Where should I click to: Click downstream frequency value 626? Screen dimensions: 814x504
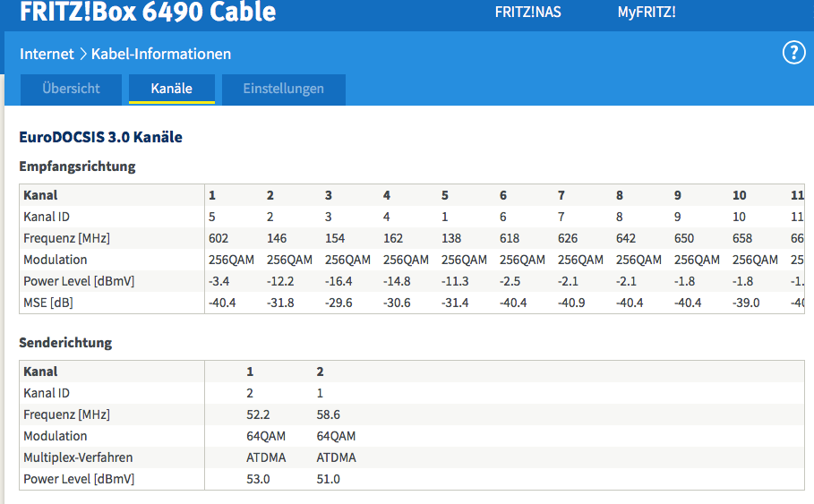tap(568, 238)
